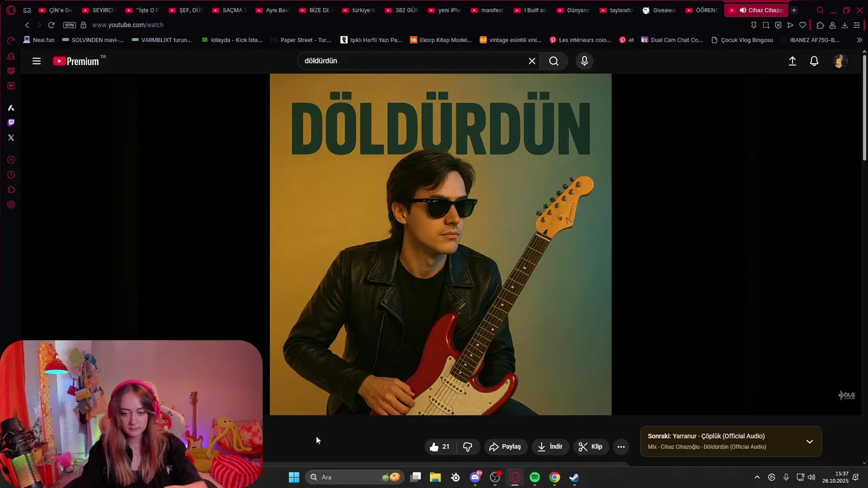Viewport: 868px width, 488px height.
Task: Dislike the video
Action: [467, 447]
